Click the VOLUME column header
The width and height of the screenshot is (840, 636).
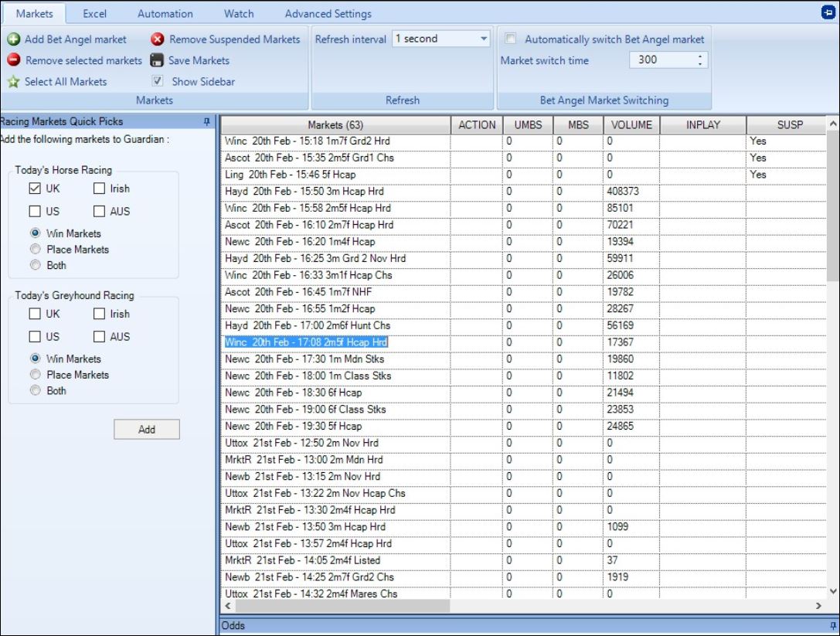tap(631, 125)
